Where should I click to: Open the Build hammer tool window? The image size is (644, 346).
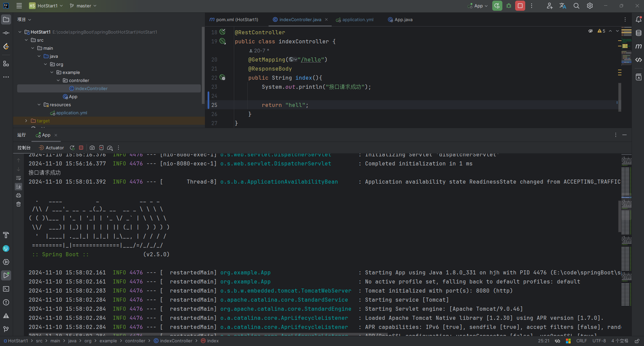click(6, 235)
